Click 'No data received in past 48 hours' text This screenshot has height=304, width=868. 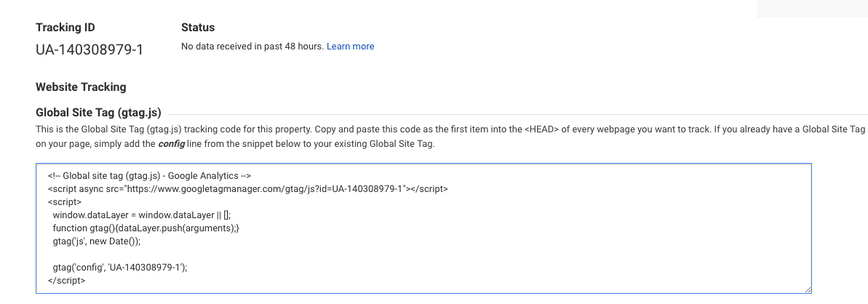[x=252, y=47]
